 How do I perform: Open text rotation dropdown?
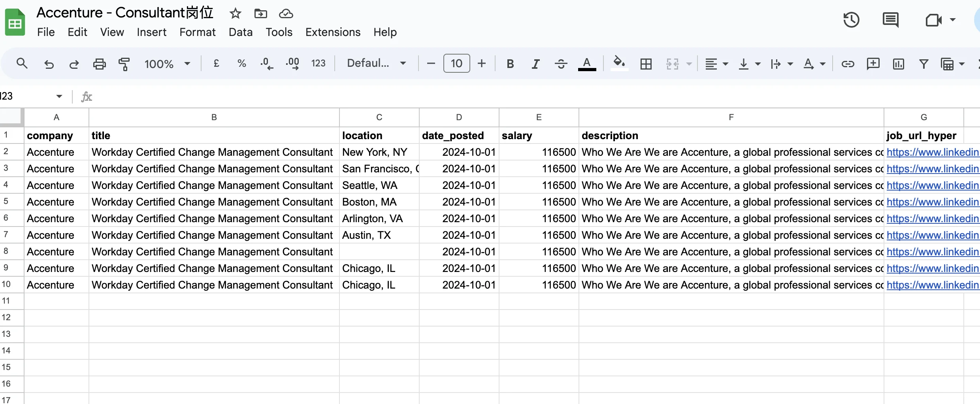(x=814, y=64)
